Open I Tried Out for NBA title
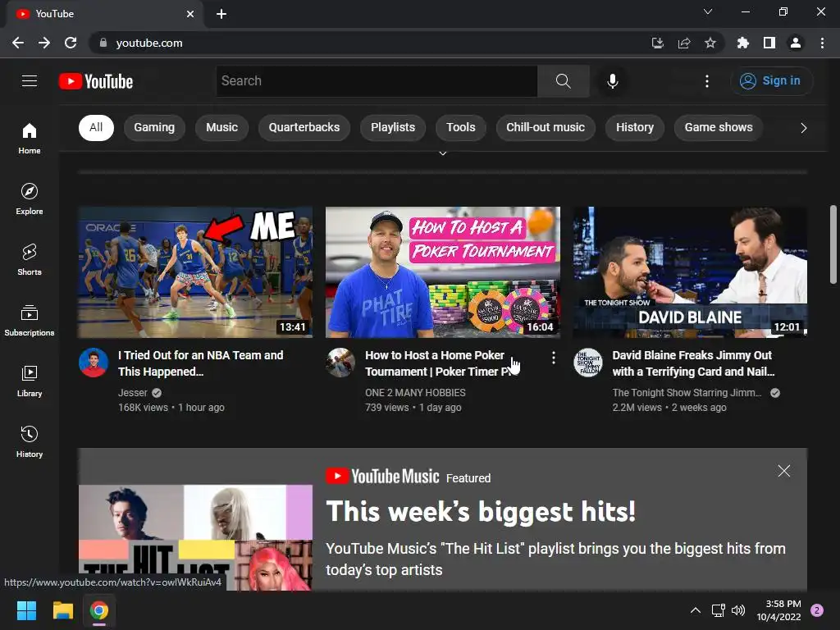 pyautogui.click(x=200, y=363)
